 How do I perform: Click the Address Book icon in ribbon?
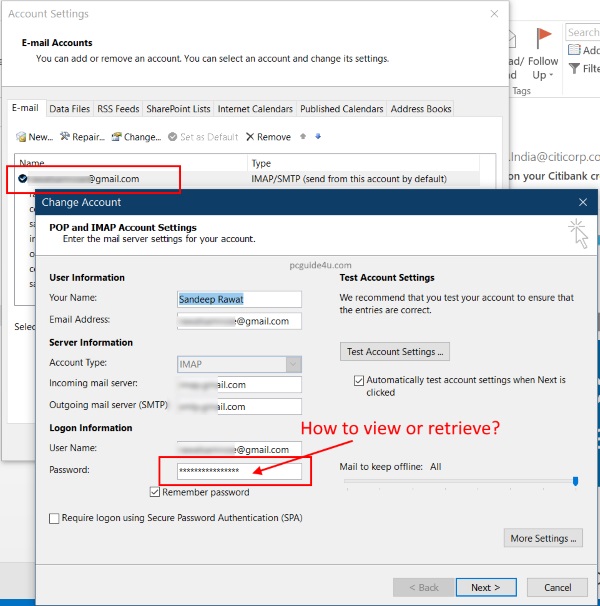point(574,50)
